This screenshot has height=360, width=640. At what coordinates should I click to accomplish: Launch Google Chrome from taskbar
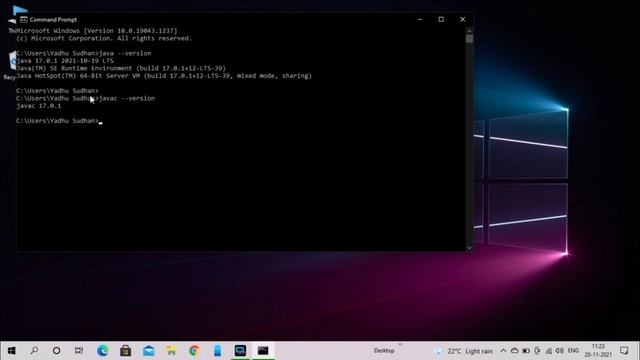(194, 351)
